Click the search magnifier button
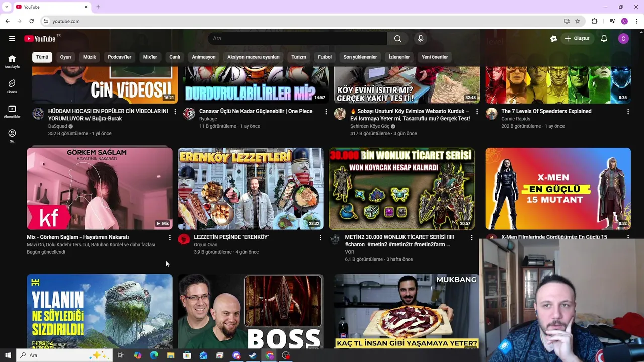644x362 pixels. (x=397, y=39)
